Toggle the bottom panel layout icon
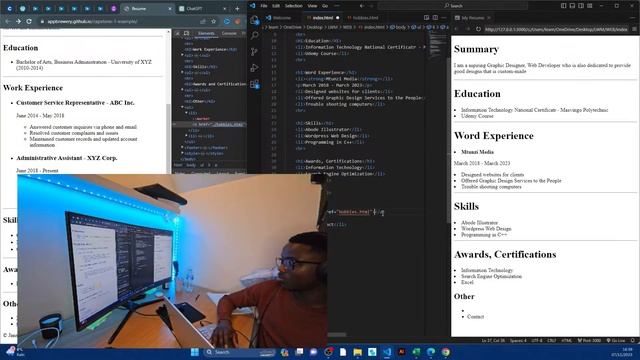 coord(572,6)
